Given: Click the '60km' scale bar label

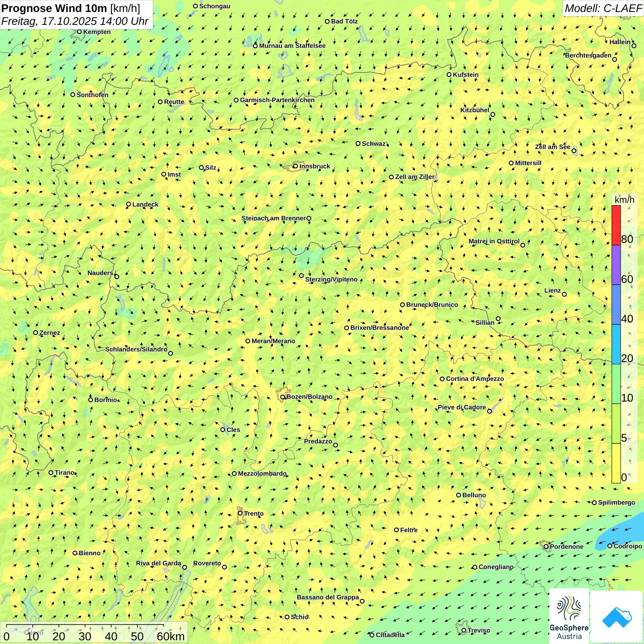Looking at the screenshot, I should coord(171,636).
